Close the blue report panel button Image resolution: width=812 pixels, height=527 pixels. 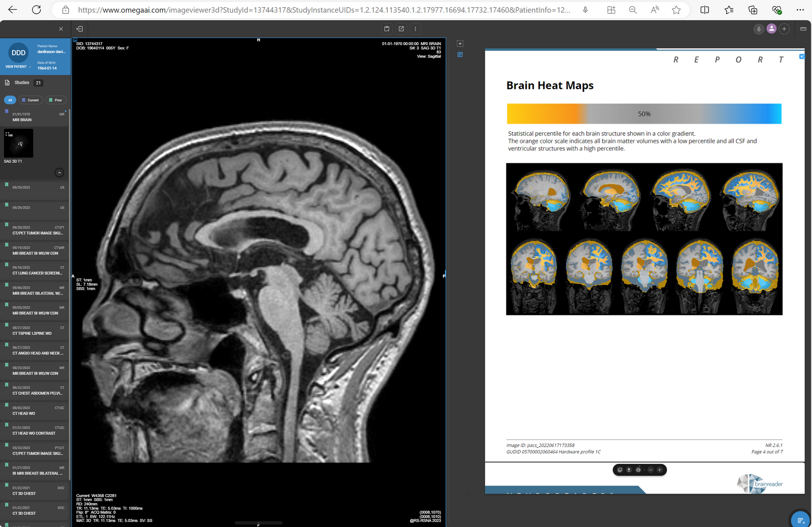pyautogui.click(x=801, y=56)
